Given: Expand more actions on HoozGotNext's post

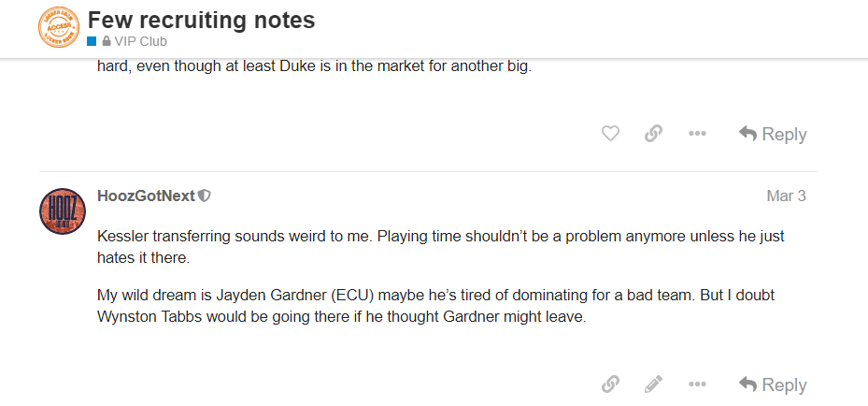Looking at the screenshot, I should pos(697,384).
